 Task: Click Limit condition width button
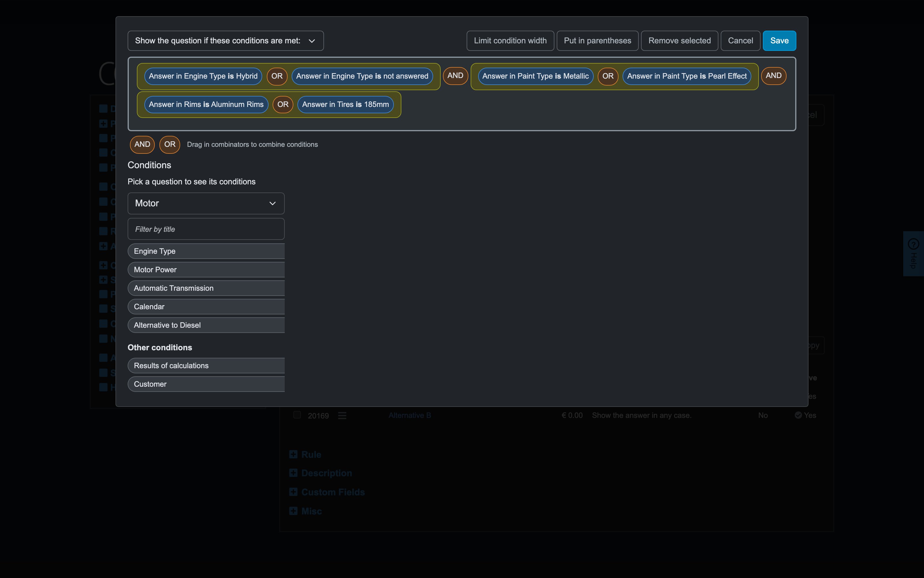[x=510, y=40]
